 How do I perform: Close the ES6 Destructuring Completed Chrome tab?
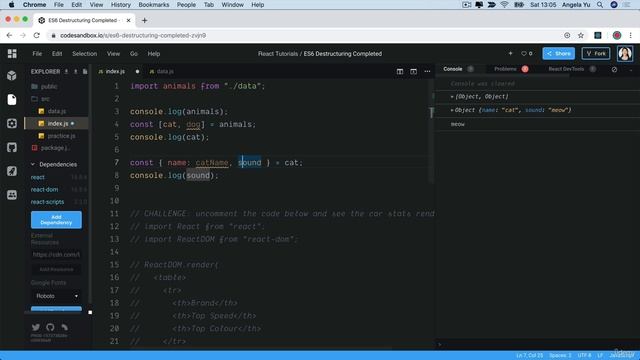click(x=129, y=20)
